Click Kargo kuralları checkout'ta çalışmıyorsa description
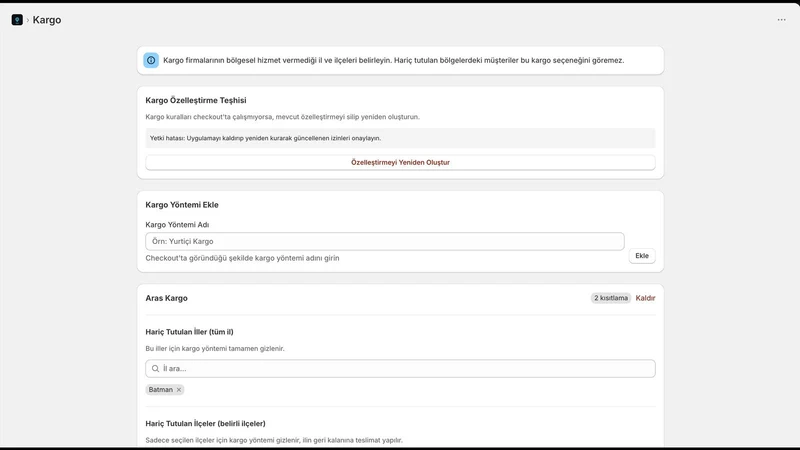This screenshot has height=450, width=800. pyautogui.click(x=283, y=117)
